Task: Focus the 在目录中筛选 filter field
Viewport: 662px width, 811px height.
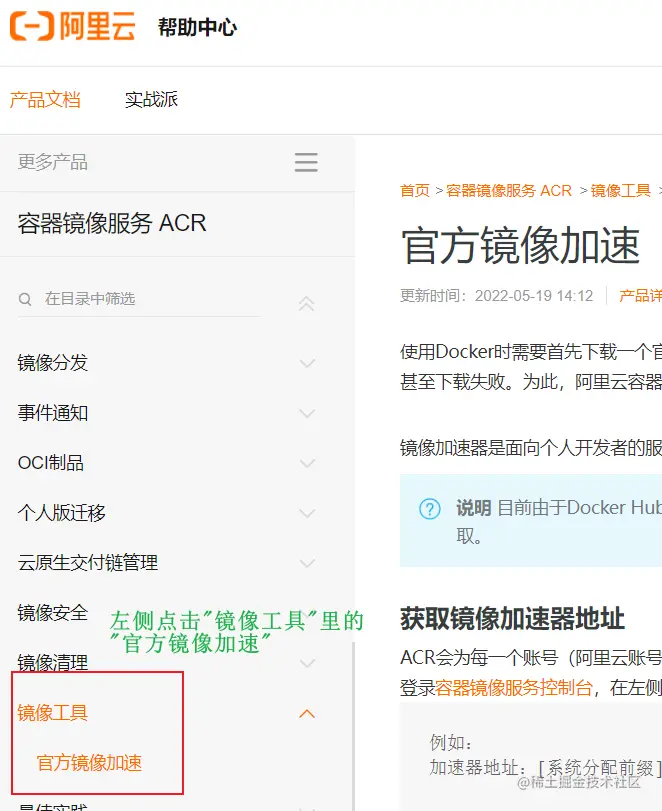Action: pyautogui.click(x=139, y=299)
